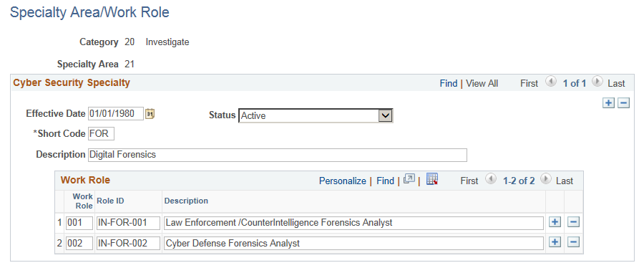Open Work Role grid in new window
The height and width of the screenshot is (268, 644).
(x=409, y=180)
